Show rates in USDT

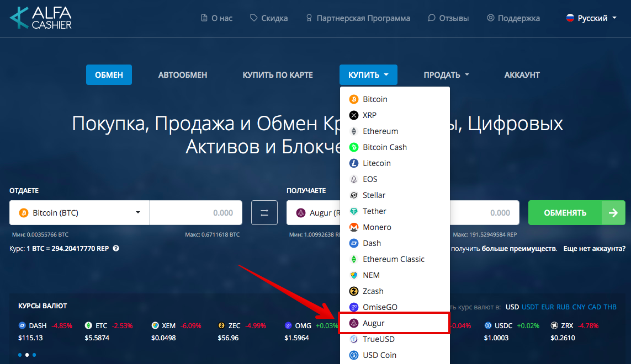point(530,307)
